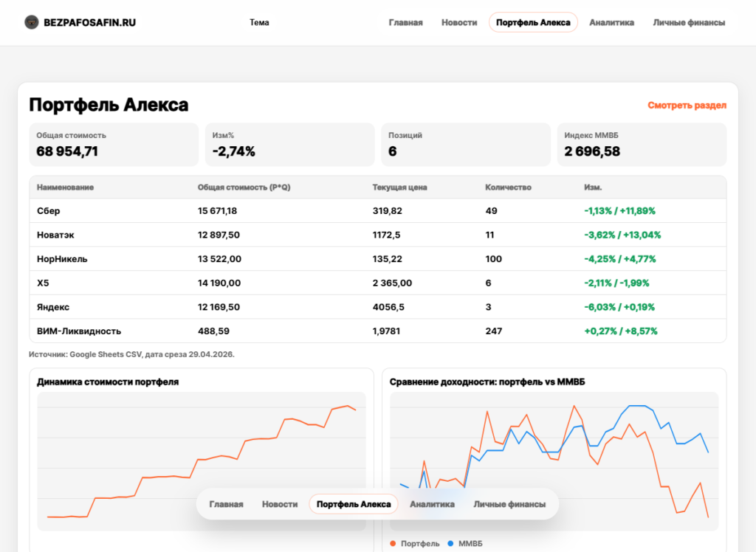
Task: Click the Общая стоимость (P*Q) column header
Action: (x=244, y=187)
